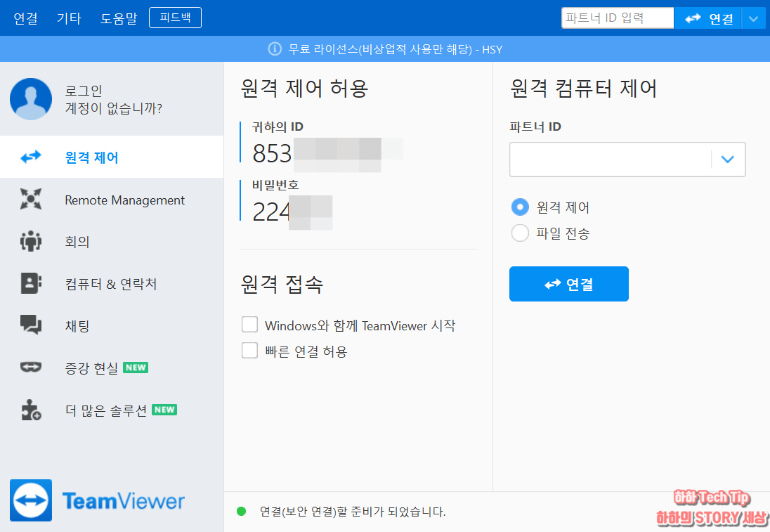770x532 pixels.
Task: Expand the header 연결 dropdown arrow
Action: tap(753, 19)
